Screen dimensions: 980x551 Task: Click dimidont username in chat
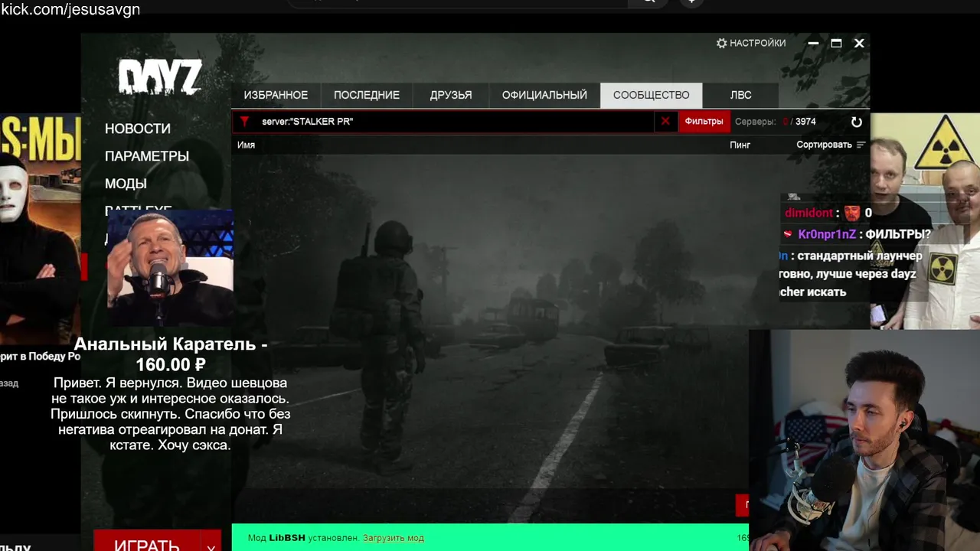tap(808, 213)
